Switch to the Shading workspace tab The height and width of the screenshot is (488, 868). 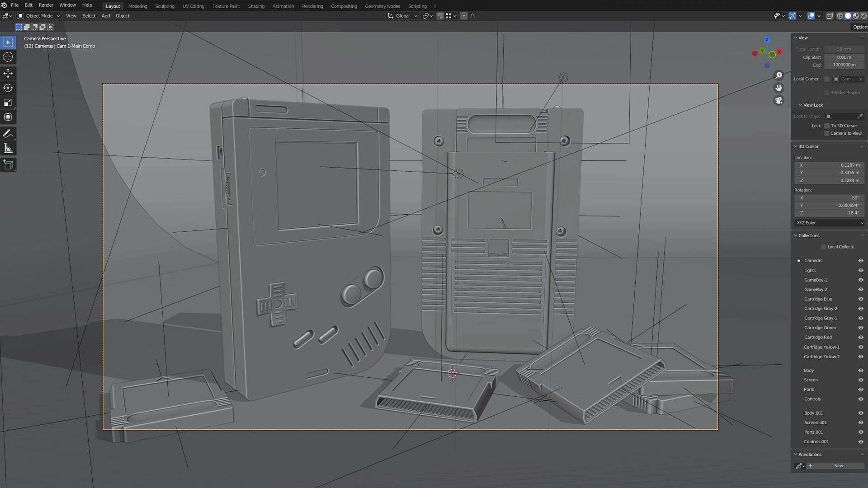[x=256, y=6]
